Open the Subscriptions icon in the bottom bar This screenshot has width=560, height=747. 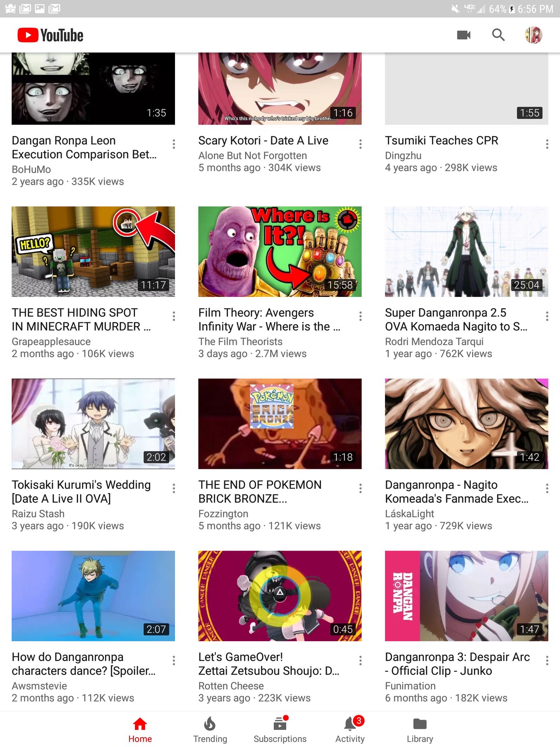(280, 724)
